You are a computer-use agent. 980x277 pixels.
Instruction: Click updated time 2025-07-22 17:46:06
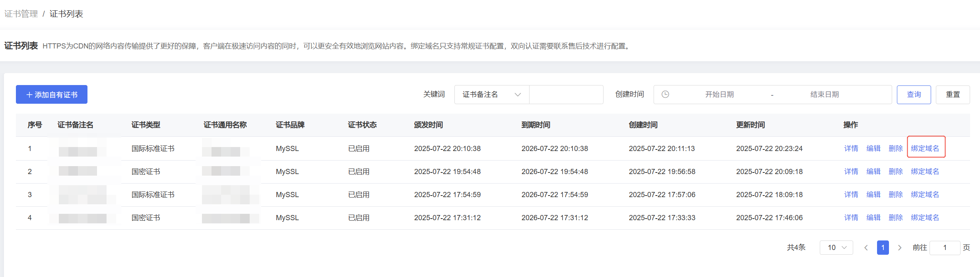coord(769,218)
